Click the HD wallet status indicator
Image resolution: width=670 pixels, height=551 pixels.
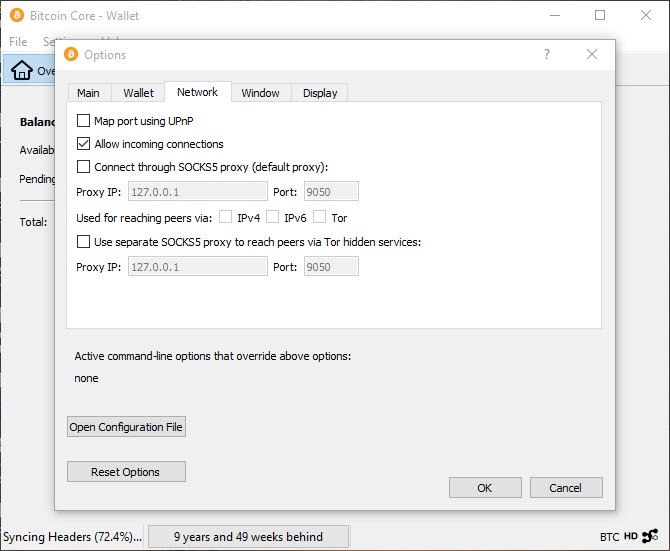(631, 536)
